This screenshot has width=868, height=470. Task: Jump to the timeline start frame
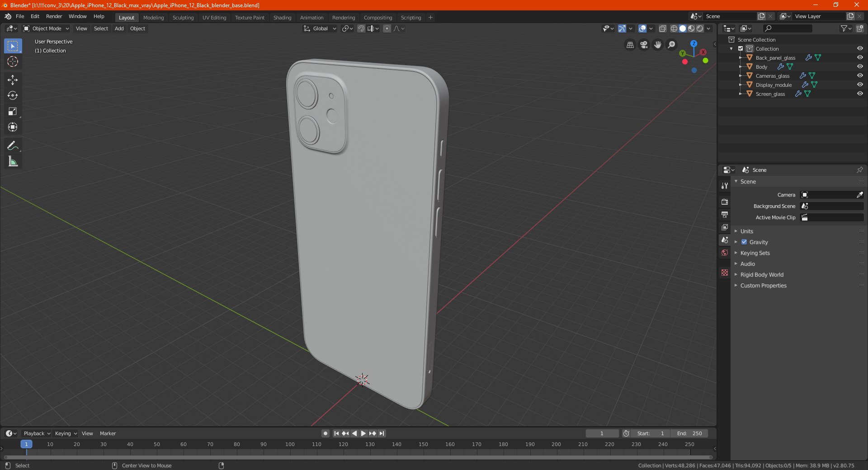336,433
